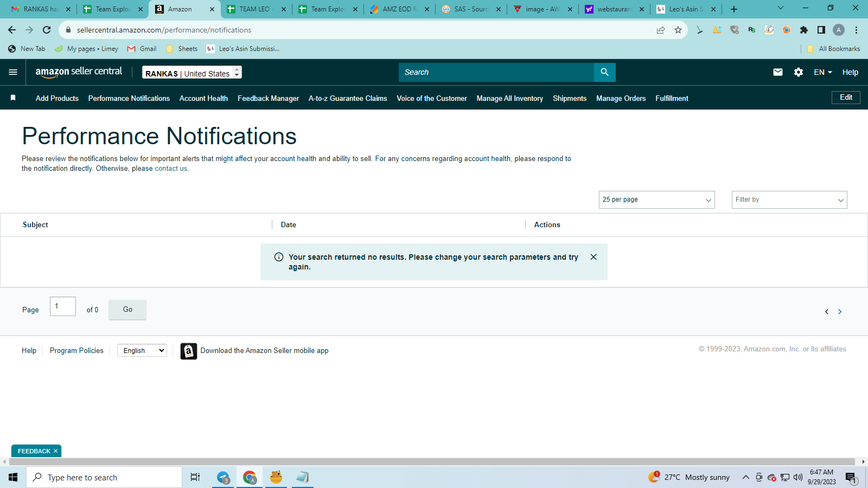Open the tab search chevron in Chrome
The image size is (868, 488).
(x=781, y=8)
